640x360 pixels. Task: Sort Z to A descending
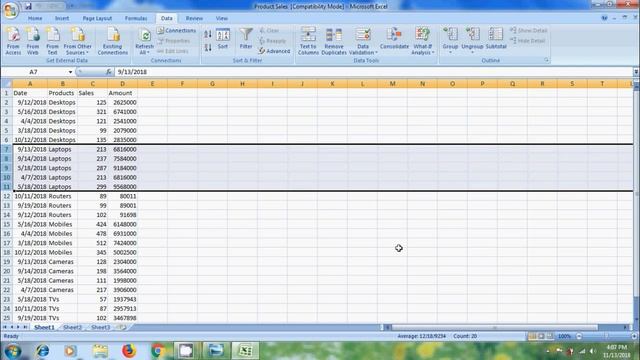pos(208,47)
